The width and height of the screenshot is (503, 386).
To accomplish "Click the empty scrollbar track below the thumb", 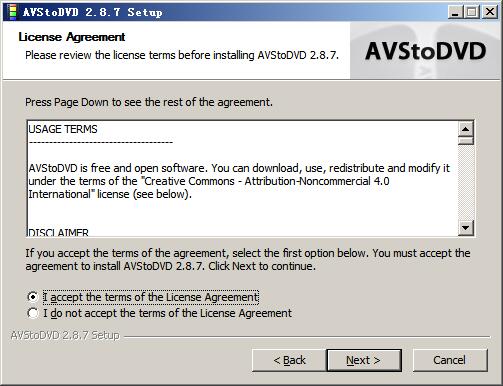I will point(466,183).
